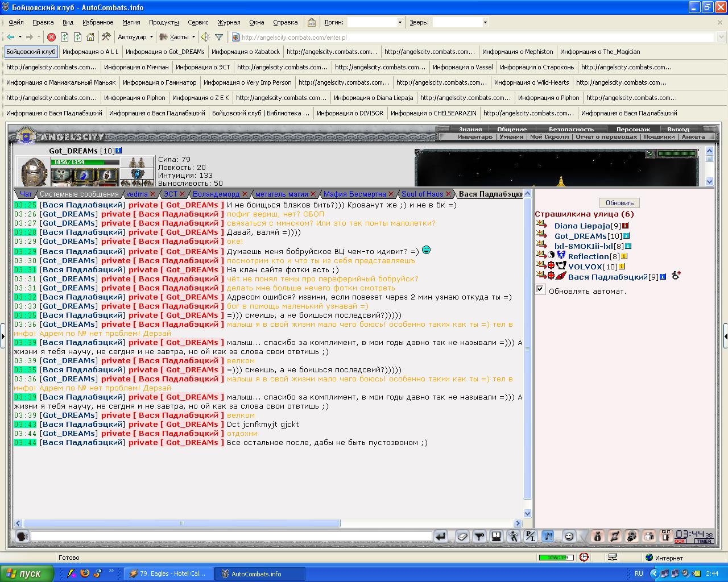Open the Сервис menu
The height and width of the screenshot is (582, 728).
[x=198, y=22]
